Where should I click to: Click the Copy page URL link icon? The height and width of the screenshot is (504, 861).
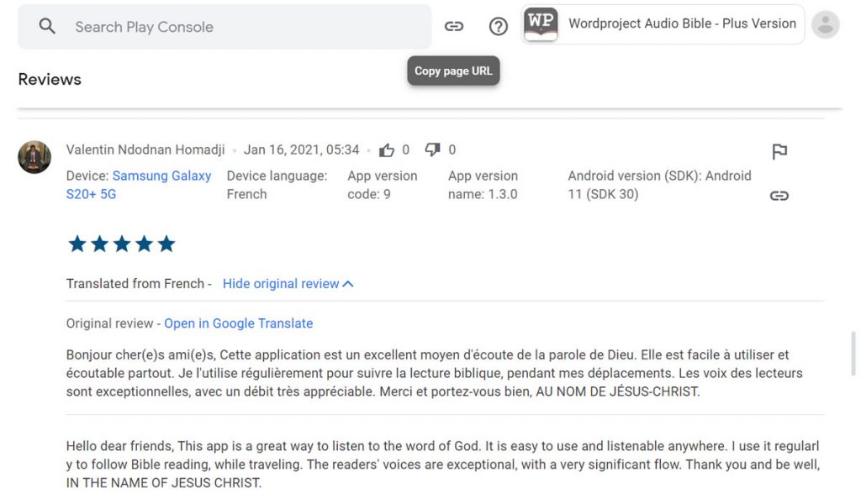(454, 27)
